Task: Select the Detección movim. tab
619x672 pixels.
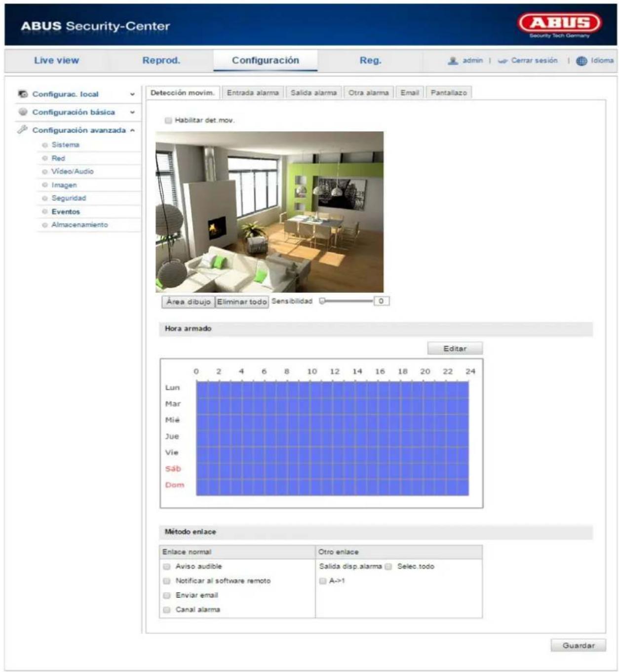Action: 182,93
